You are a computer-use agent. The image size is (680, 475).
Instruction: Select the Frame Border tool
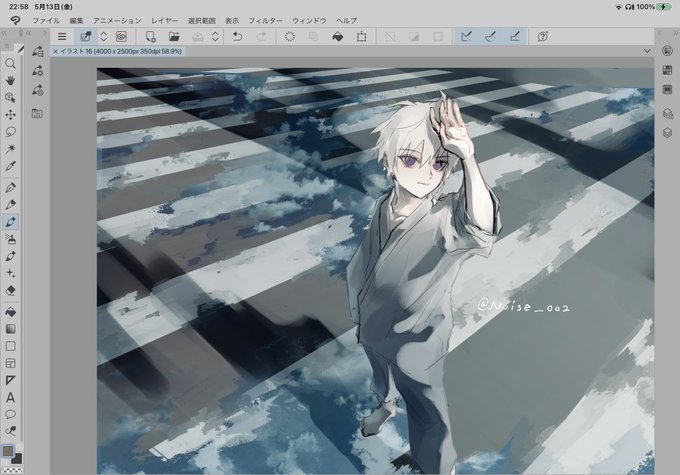(10, 363)
